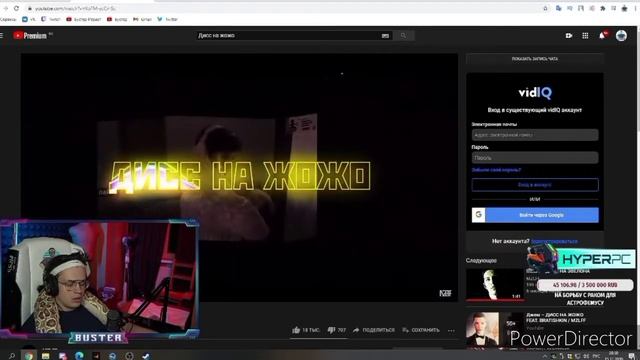
Task: Reload the page in the browser
Action: click(x=16, y=8)
